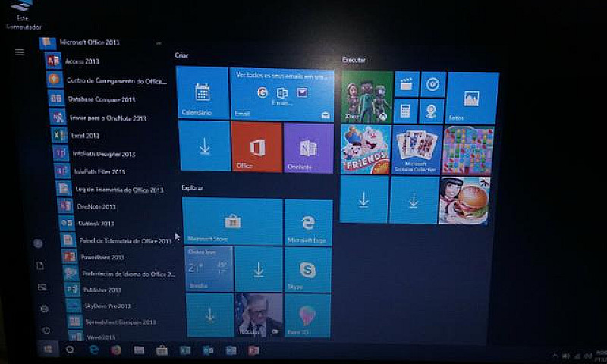The width and height of the screenshot is (607, 364).
Task: Launch Database Compare 2013
Action: coord(102,99)
